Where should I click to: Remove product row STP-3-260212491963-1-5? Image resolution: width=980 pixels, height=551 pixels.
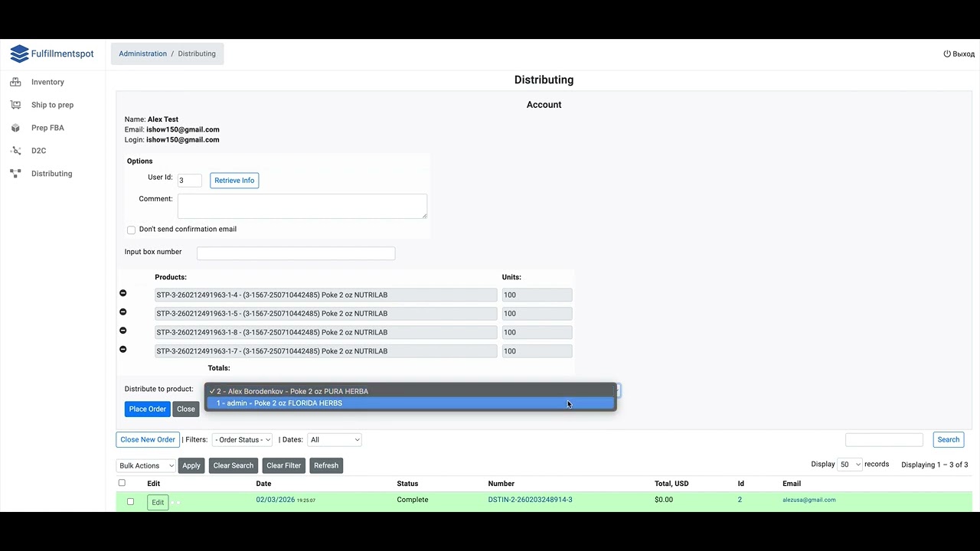tap(122, 312)
